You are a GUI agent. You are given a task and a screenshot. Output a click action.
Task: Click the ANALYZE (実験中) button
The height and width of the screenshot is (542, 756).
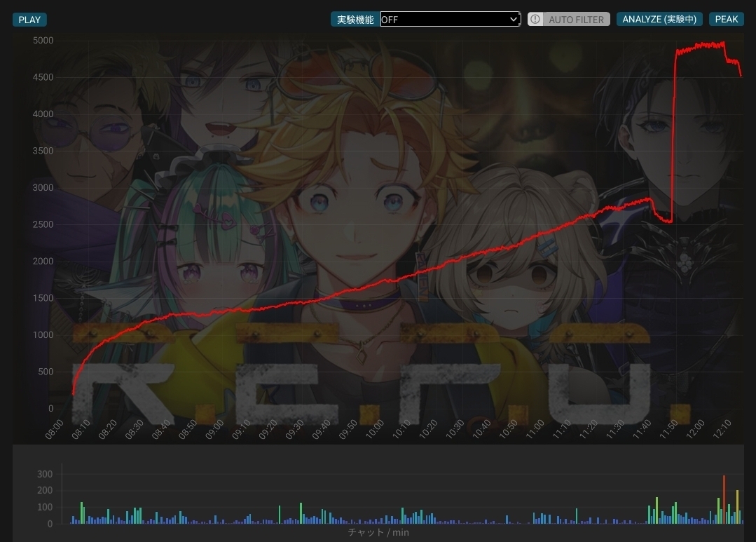pos(659,20)
